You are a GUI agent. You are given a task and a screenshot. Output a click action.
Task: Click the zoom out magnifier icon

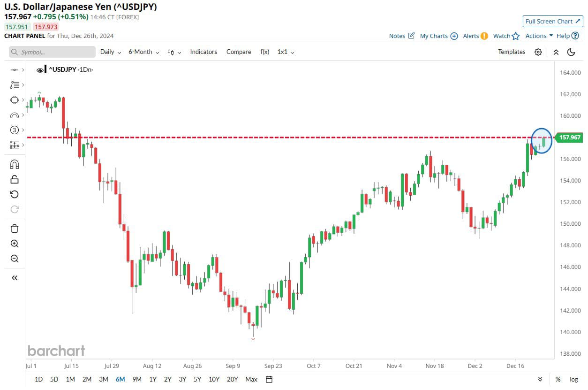click(x=15, y=259)
